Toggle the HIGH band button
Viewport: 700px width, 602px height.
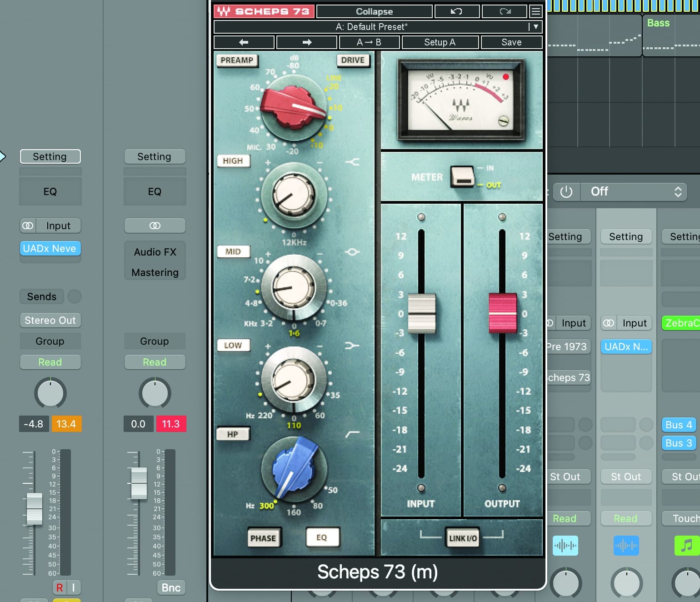point(233,161)
